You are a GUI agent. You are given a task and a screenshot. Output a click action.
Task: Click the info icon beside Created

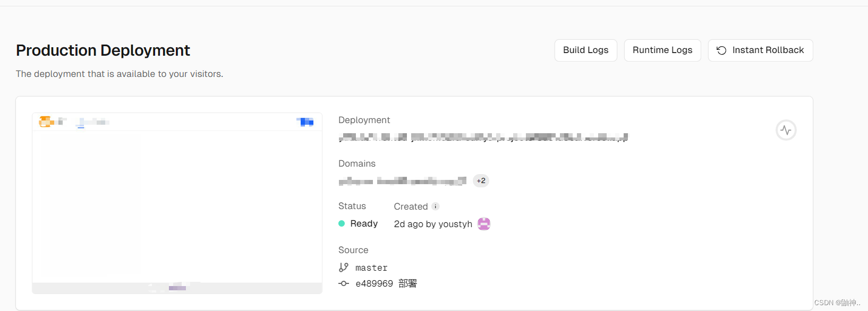tap(436, 206)
